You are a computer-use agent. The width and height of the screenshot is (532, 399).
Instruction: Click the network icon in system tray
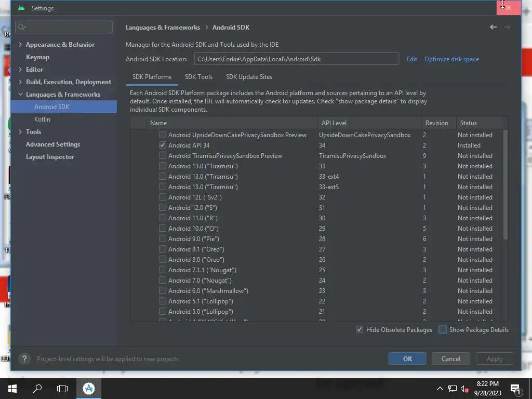pos(453,389)
